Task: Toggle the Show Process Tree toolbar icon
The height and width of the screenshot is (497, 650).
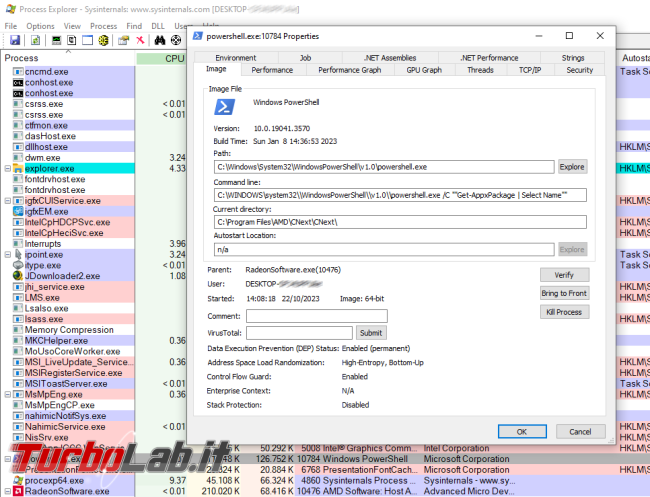Action: [72, 40]
